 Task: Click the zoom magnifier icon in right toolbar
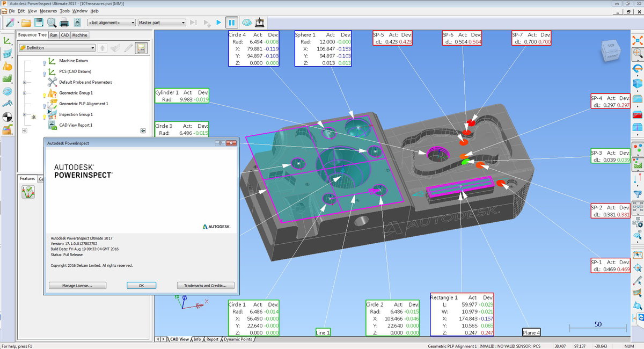coord(638,53)
